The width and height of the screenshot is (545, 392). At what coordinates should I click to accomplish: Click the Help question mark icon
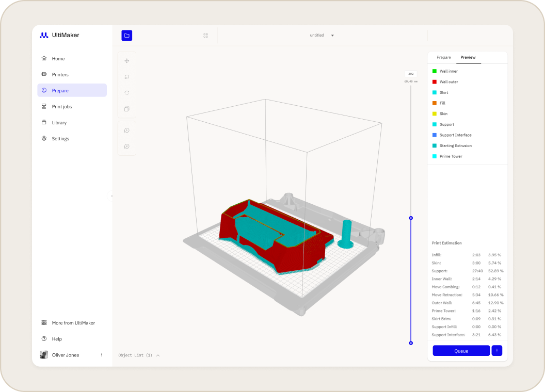(44, 339)
